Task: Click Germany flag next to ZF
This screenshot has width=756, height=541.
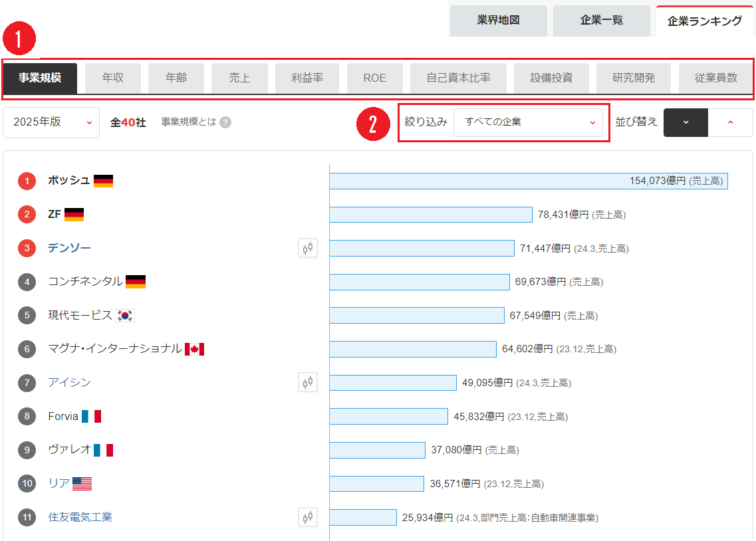Action: [x=74, y=215]
